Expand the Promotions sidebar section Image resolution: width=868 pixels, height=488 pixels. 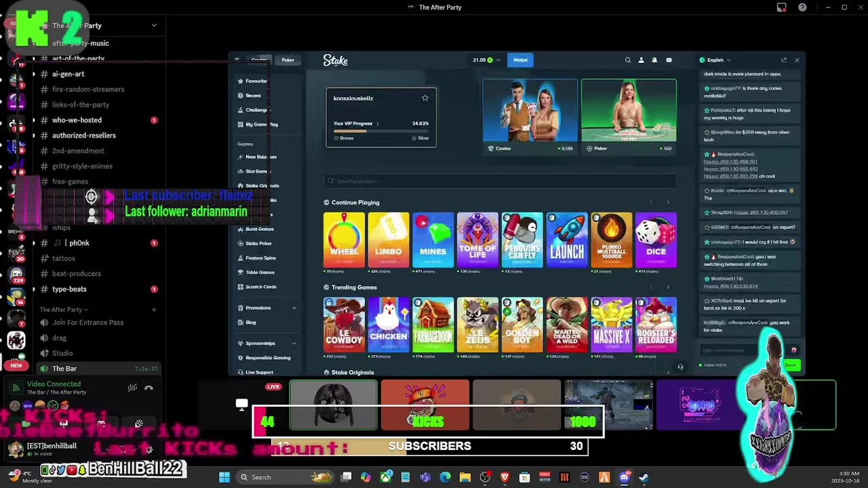coord(294,308)
